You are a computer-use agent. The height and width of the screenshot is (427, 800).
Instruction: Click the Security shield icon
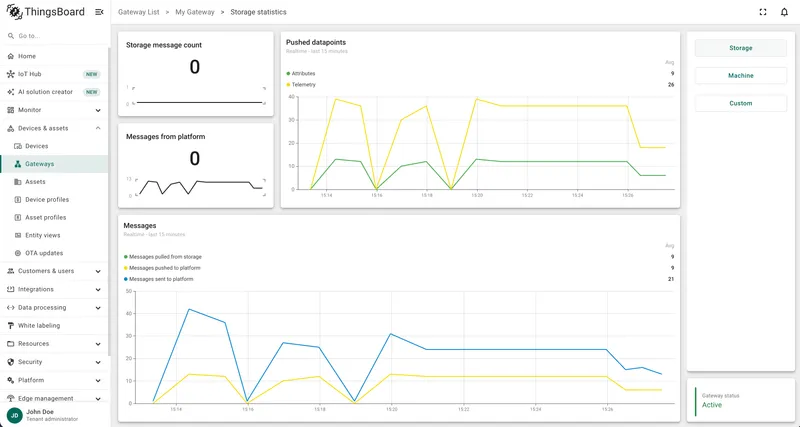pos(11,362)
